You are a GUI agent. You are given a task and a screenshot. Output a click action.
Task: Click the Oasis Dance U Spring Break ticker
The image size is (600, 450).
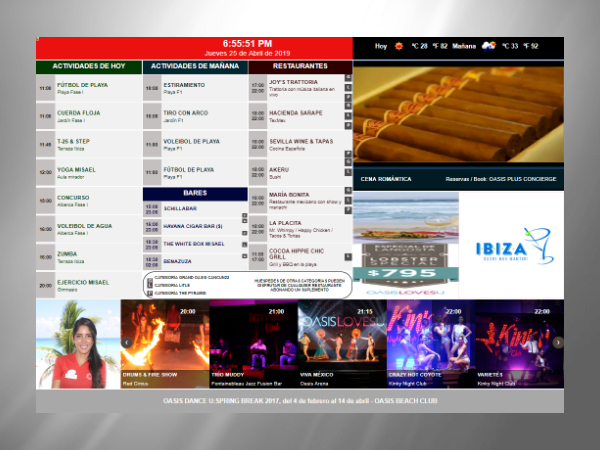300,401
